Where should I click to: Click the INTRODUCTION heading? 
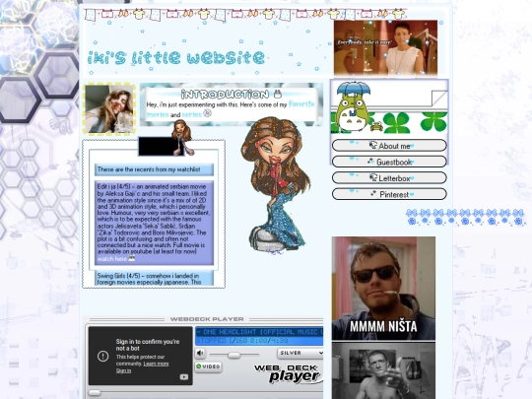pyautogui.click(x=225, y=94)
